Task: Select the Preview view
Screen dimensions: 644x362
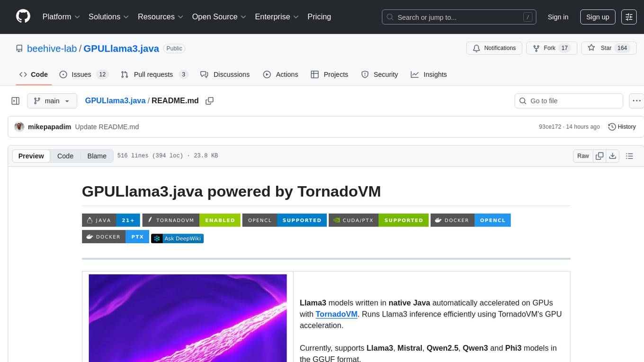Action: click(31, 156)
